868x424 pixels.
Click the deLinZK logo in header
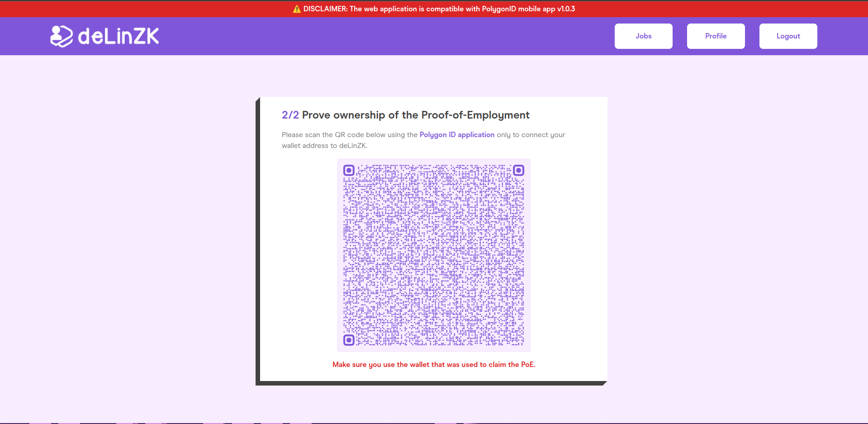[x=104, y=36]
